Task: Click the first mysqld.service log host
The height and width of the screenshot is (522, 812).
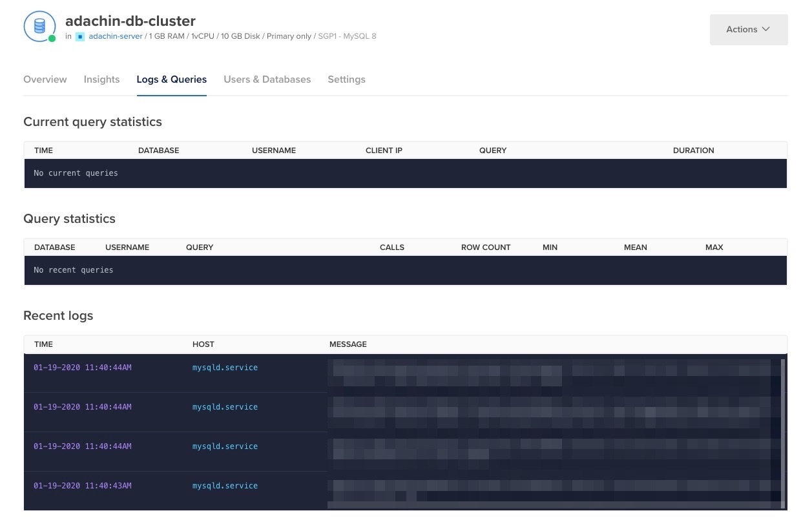Action: [x=225, y=368]
